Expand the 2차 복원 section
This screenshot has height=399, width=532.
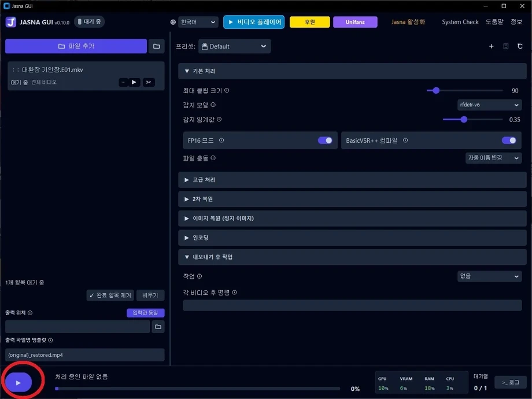click(x=352, y=199)
